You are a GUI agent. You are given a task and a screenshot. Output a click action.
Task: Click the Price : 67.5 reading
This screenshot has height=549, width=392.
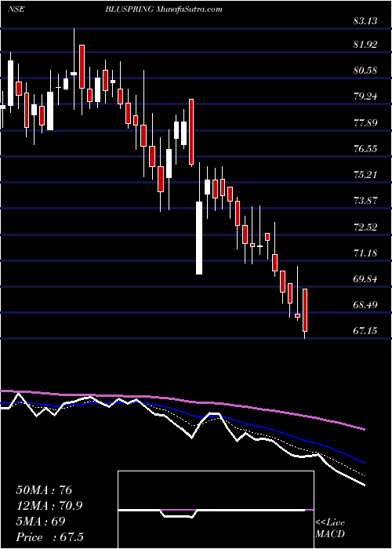49,537
